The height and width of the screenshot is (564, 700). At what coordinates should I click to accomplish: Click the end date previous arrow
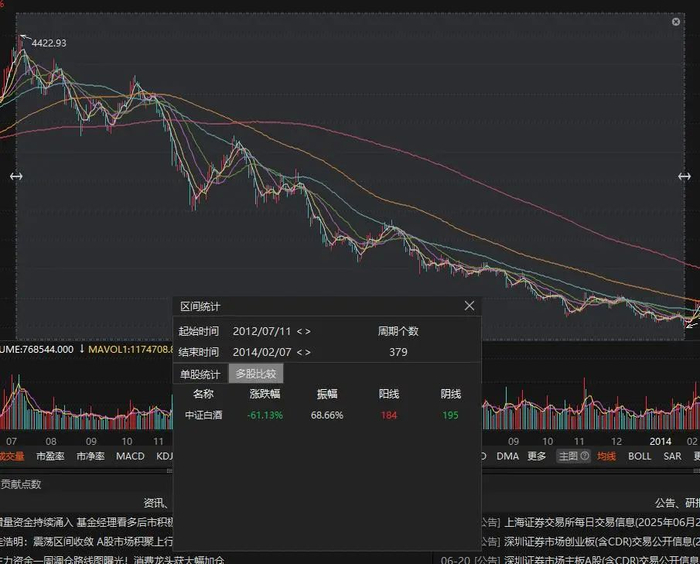[x=298, y=352]
